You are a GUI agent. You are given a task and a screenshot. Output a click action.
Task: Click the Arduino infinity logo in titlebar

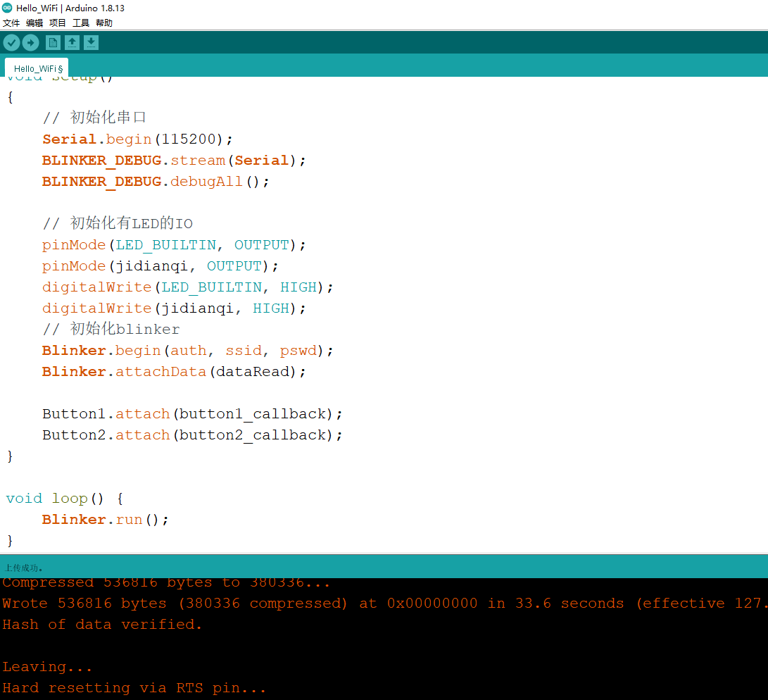click(x=6, y=9)
